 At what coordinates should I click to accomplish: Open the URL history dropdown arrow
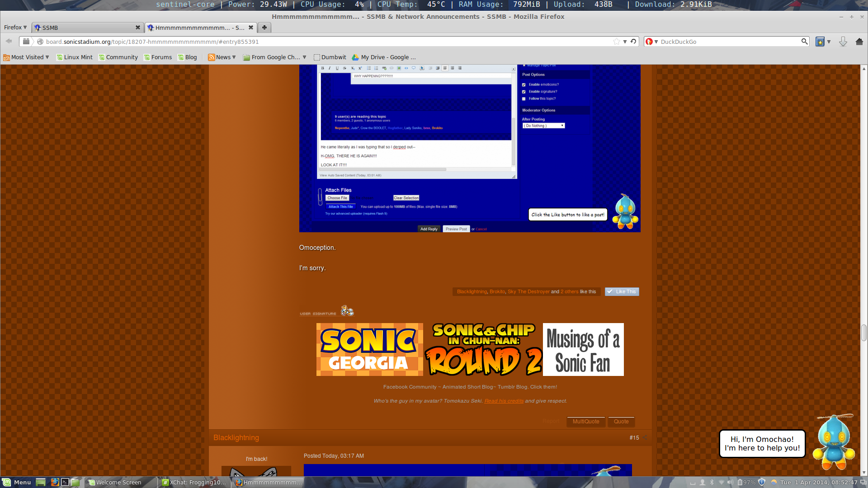click(625, 42)
